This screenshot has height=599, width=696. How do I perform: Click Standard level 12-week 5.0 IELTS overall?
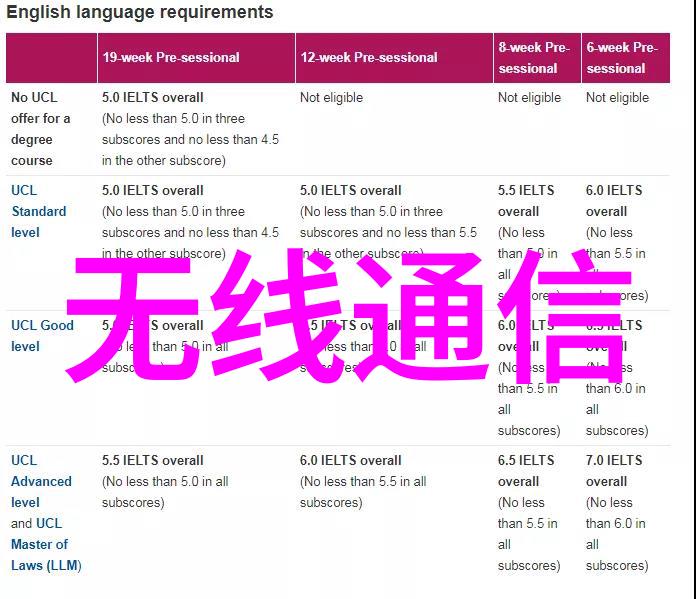pyautogui.click(x=350, y=190)
